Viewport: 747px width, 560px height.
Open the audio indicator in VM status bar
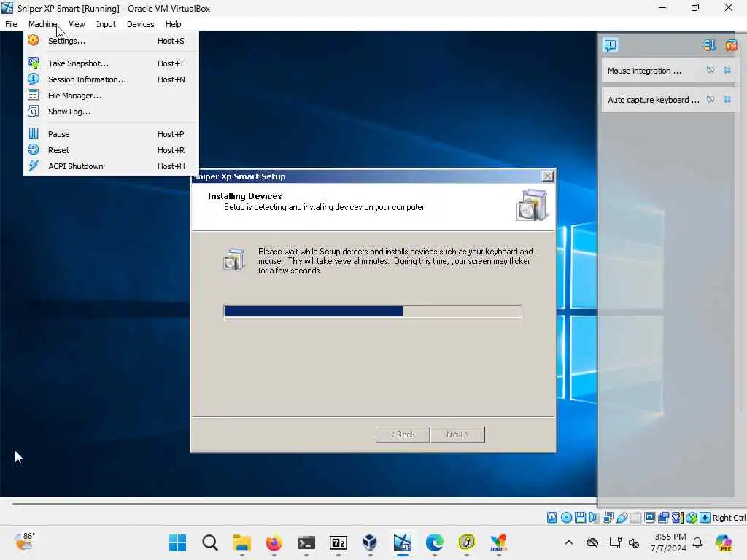[x=594, y=518]
